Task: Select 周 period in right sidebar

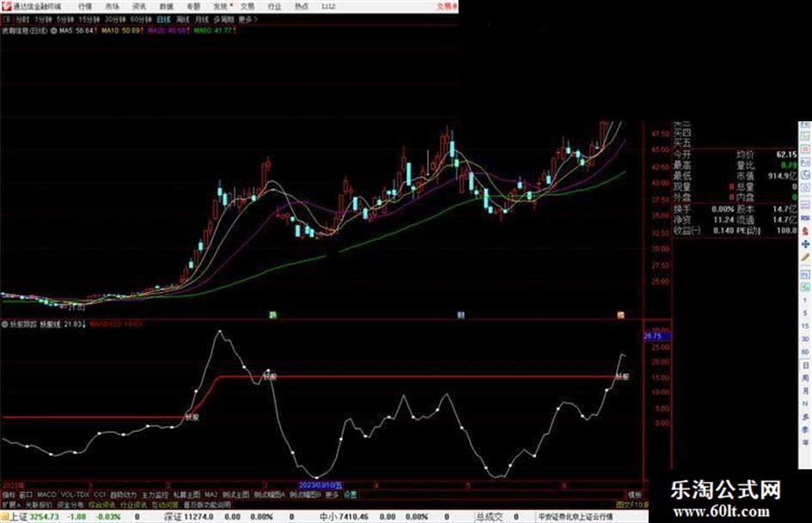Action: [x=805, y=378]
